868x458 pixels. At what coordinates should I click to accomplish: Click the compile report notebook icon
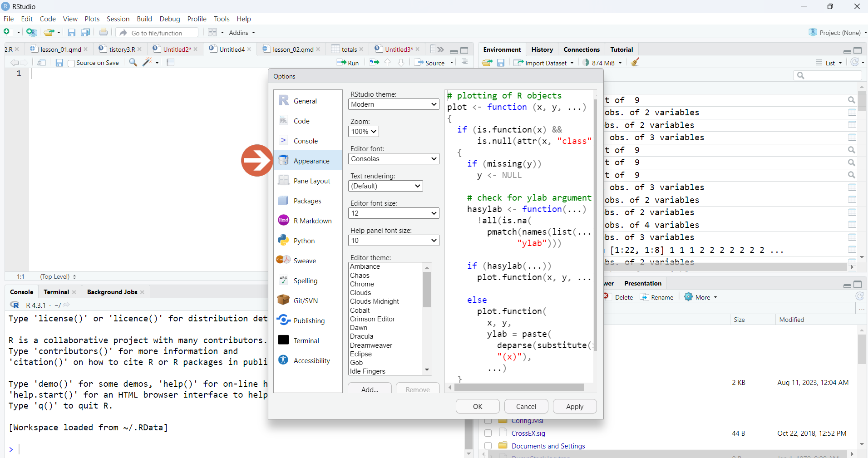(171, 62)
